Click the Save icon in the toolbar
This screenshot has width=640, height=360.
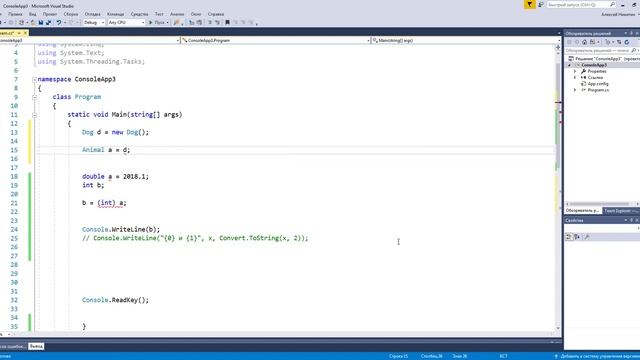coord(41,23)
